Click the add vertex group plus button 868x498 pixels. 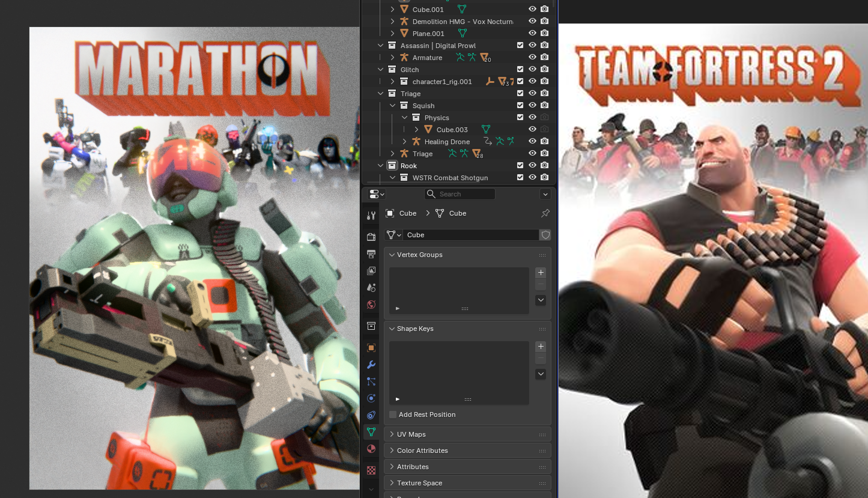tap(541, 273)
